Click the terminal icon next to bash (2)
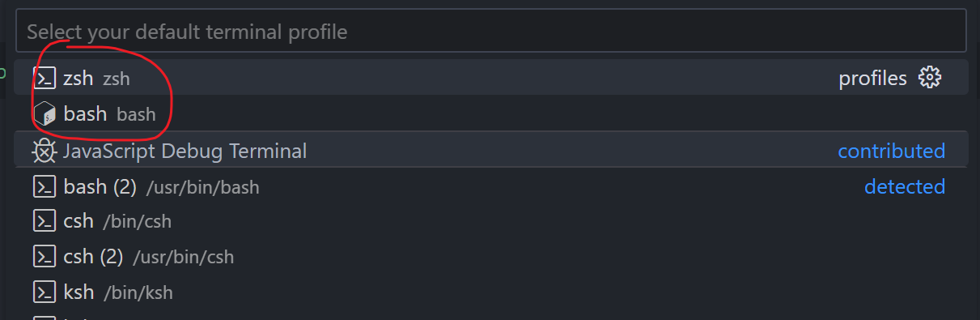 pos(44,186)
